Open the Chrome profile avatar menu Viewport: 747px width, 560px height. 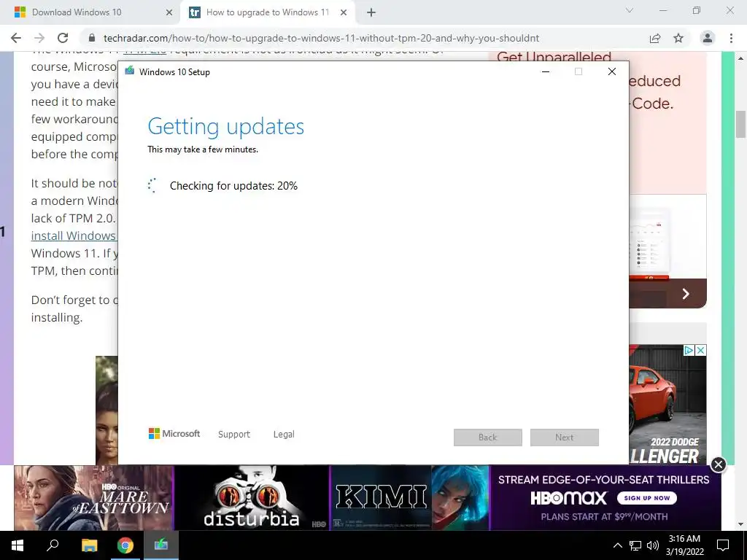tap(708, 38)
